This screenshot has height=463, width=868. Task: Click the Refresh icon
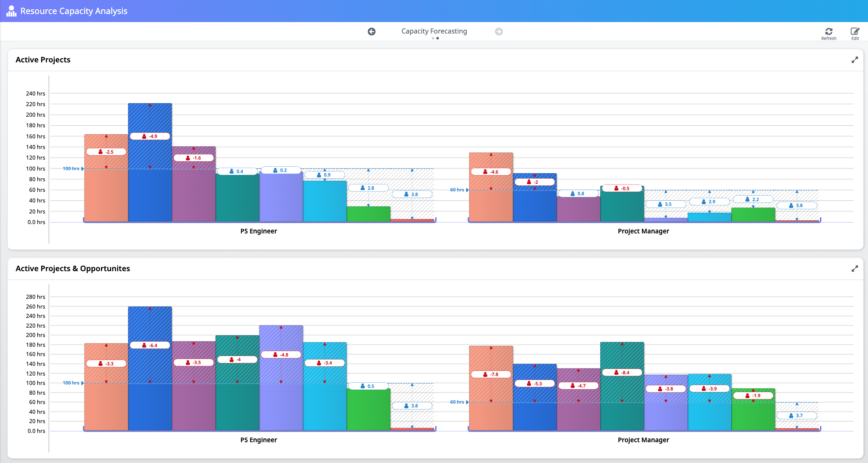(x=829, y=31)
